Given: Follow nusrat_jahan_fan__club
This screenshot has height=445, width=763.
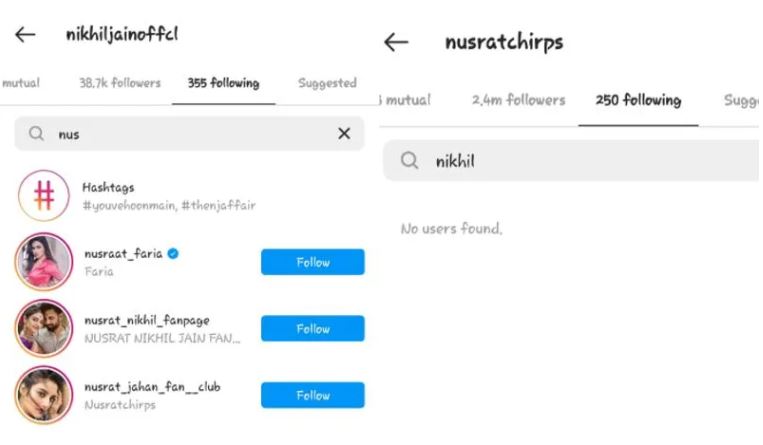Looking at the screenshot, I should coord(312,395).
